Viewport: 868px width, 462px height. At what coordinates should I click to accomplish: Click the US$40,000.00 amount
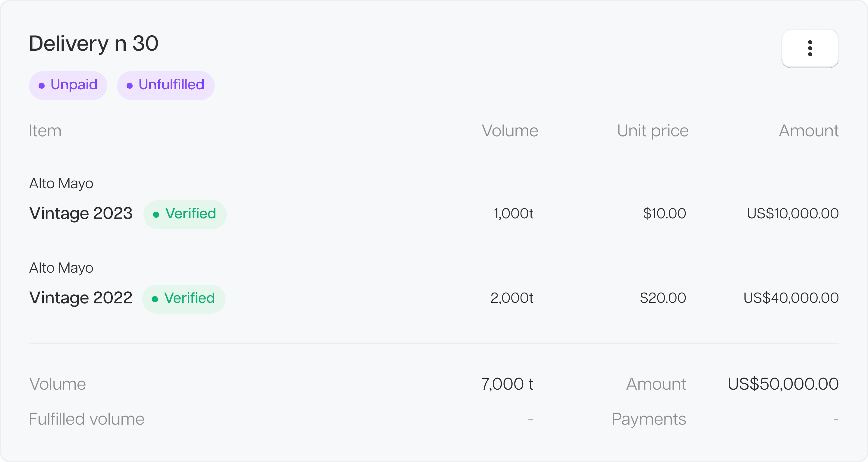(791, 298)
